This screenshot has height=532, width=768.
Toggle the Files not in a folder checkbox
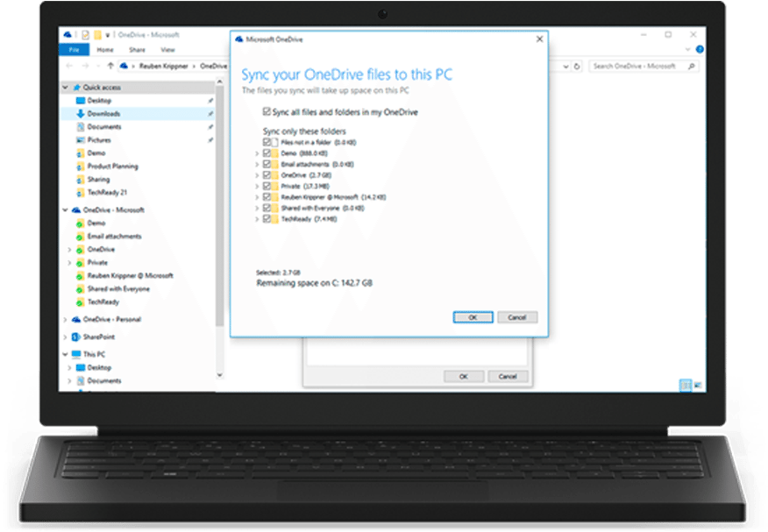tap(267, 142)
